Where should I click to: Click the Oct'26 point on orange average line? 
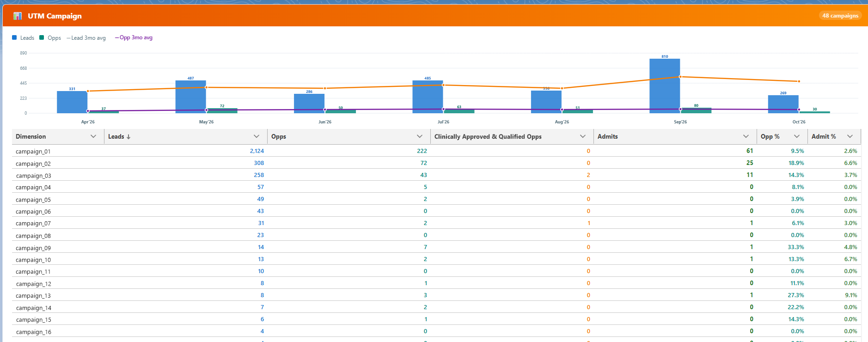[x=799, y=81]
